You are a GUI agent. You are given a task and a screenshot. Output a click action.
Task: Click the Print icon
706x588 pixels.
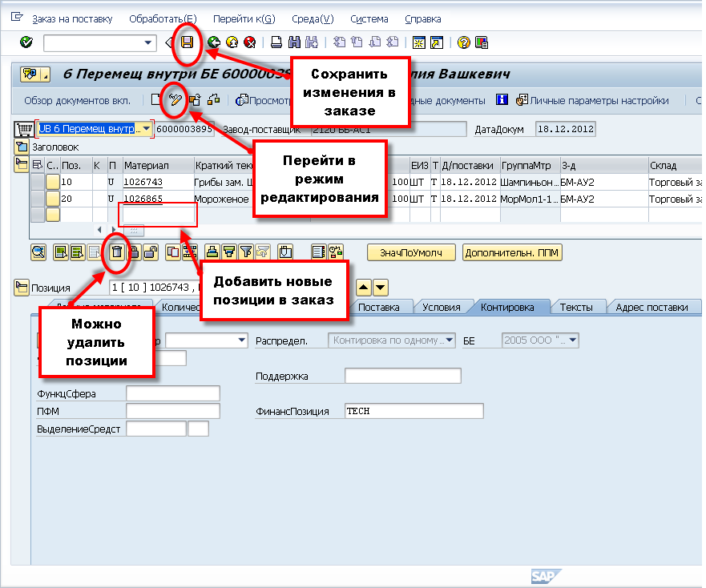276,42
